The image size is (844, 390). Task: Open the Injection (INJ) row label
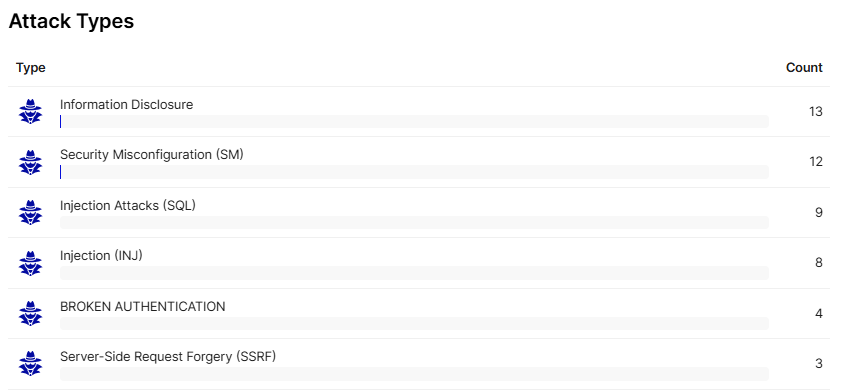(x=101, y=256)
